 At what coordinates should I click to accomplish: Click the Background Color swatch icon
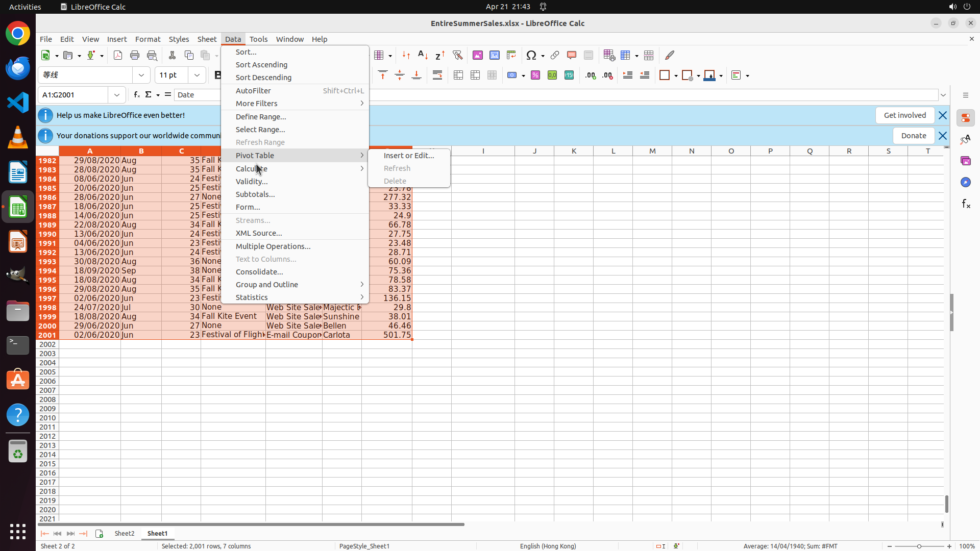pos(709,76)
